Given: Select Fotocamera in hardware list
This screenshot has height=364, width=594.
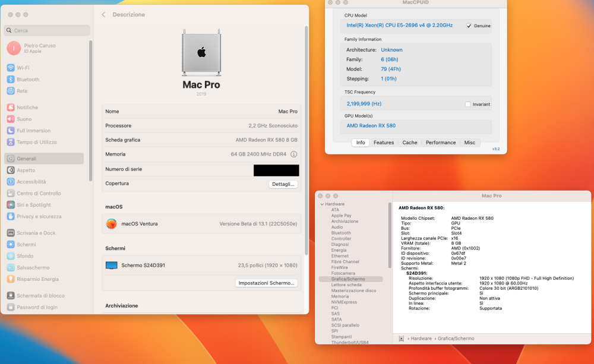Looking at the screenshot, I should coord(343,274).
